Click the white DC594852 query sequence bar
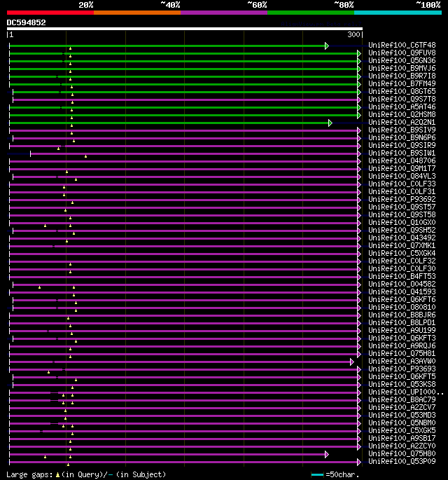This screenshot has width=448, height=480. [x=184, y=29]
